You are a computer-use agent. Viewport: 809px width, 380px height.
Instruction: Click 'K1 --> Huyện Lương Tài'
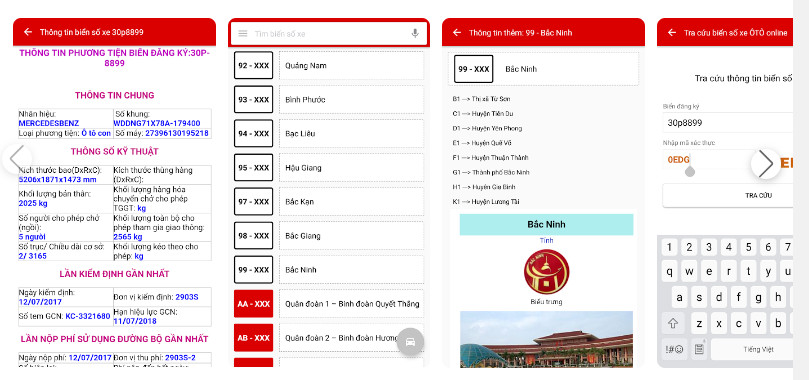click(485, 202)
